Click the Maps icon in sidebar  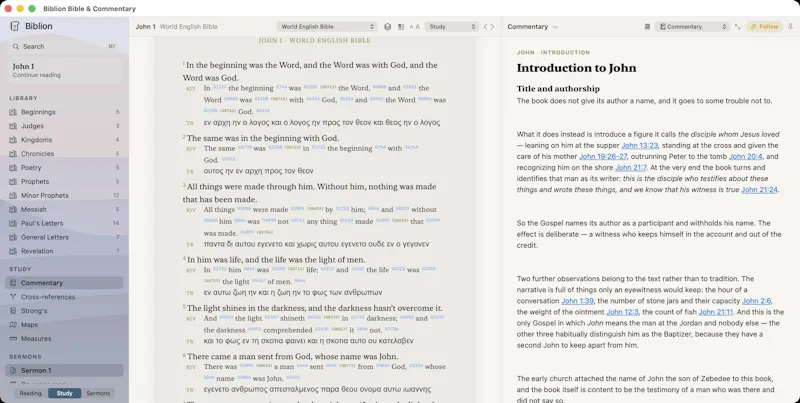pyautogui.click(x=13, y=324)
